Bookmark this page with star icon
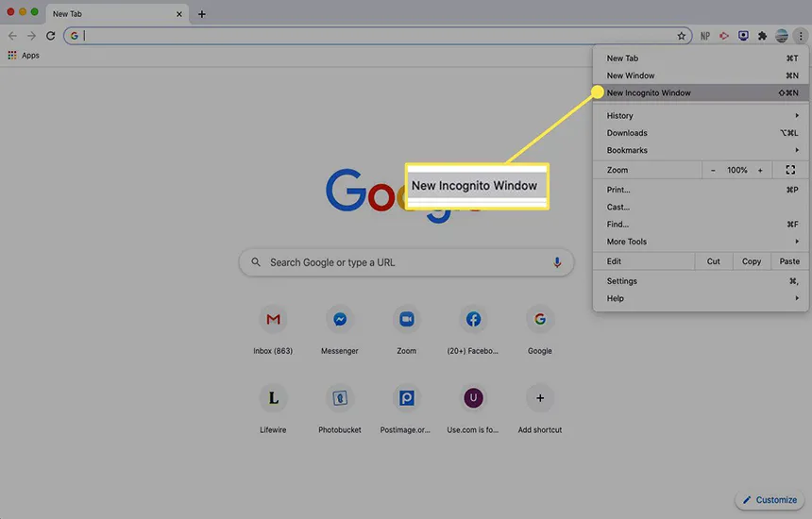 pyautogui.click(x=682, y=36)
